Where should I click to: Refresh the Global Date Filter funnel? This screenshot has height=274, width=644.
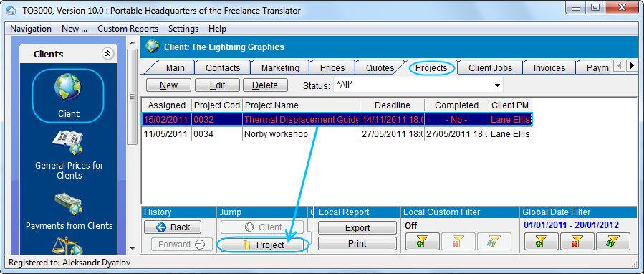coord(612,242)
